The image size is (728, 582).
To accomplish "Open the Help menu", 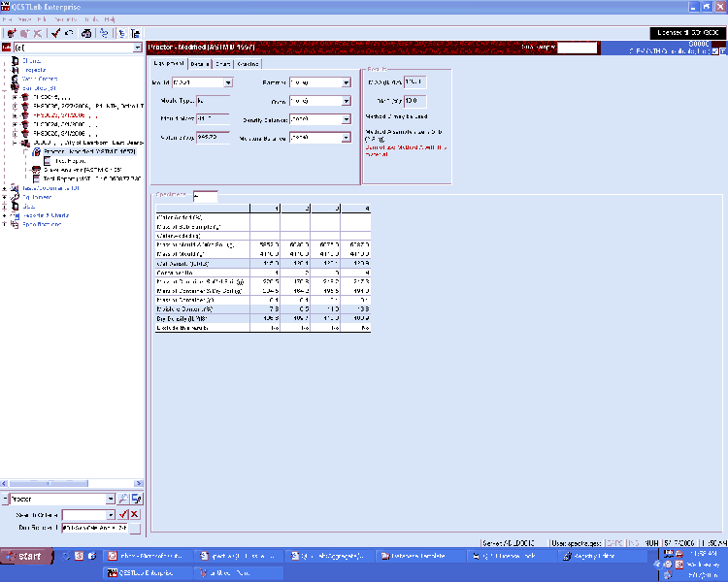I will (110, 19).
